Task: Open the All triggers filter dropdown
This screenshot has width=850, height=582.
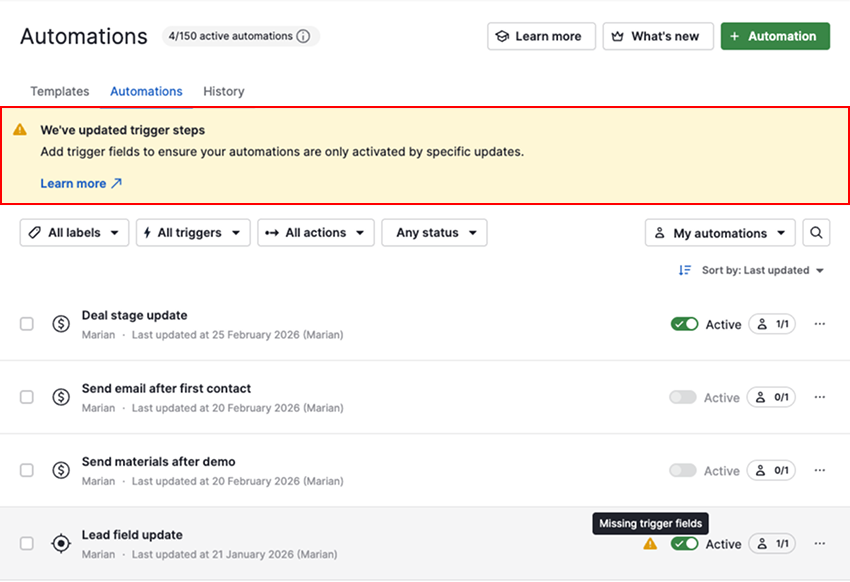Action: pos(193,233)
